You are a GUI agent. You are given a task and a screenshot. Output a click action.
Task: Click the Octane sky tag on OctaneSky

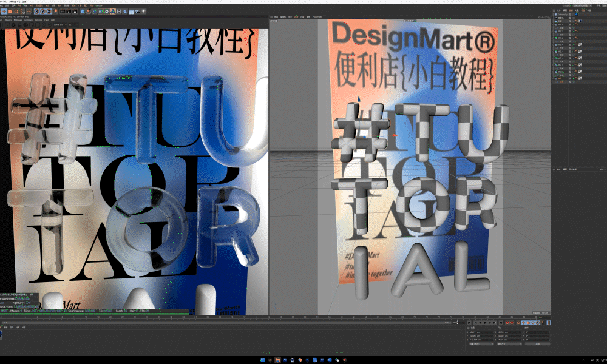tap(577, 15)
